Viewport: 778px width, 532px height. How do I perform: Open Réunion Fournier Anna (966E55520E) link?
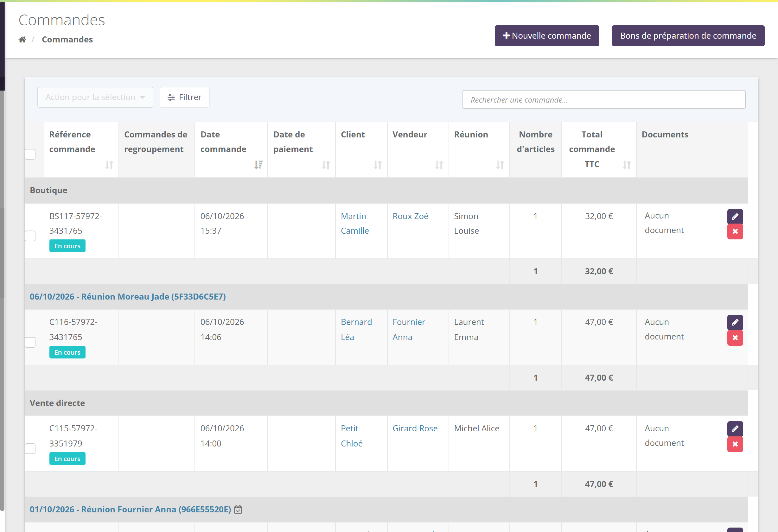[130, 509]
